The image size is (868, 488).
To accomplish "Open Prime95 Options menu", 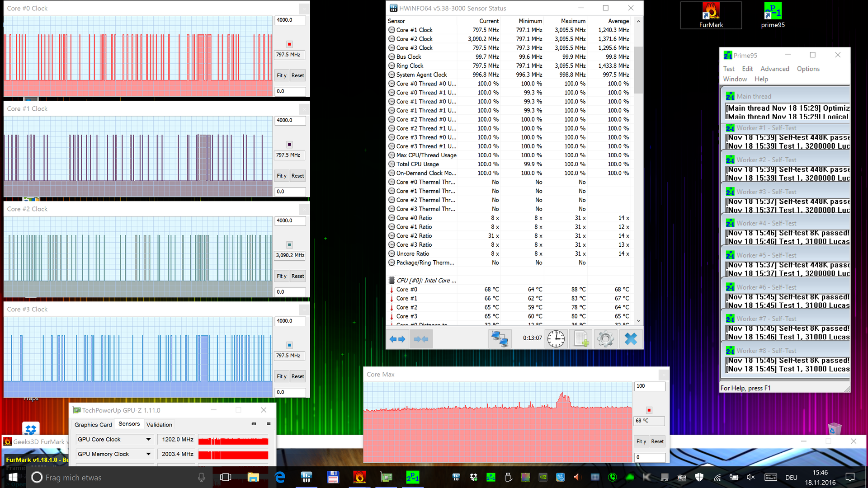I will pyautogui.click(x=808, y=69).
